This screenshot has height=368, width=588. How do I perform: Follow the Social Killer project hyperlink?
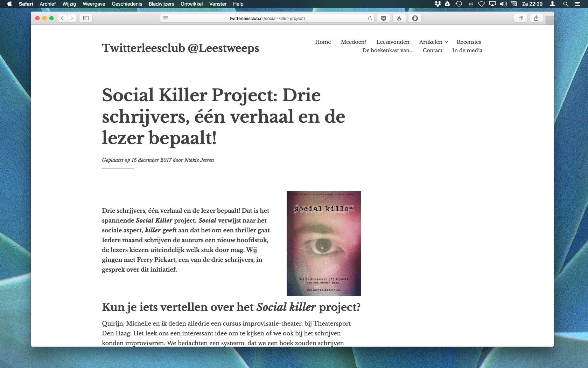pos(166,220)
